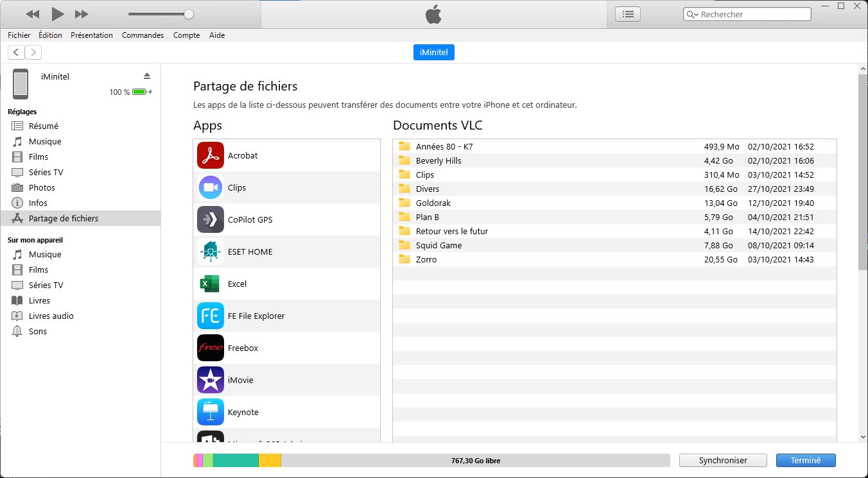
Task: Select Partage de fichiers in sidebar
Action: (x=80, y=218)
